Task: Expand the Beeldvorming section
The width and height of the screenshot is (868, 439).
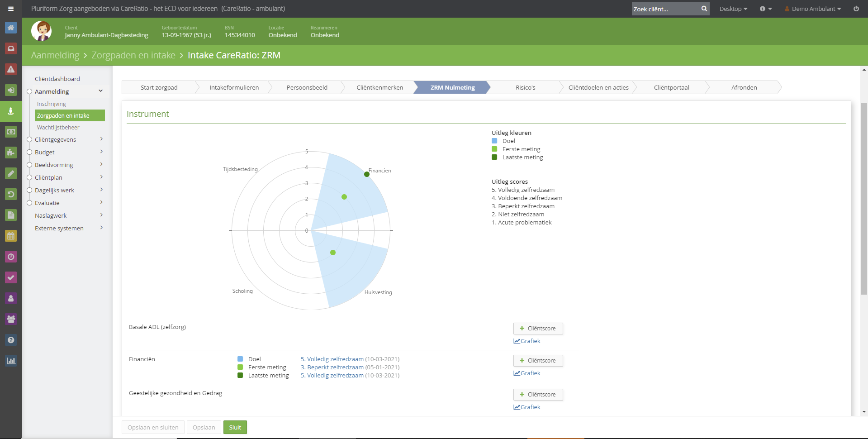Action: (x=101, y=164)
